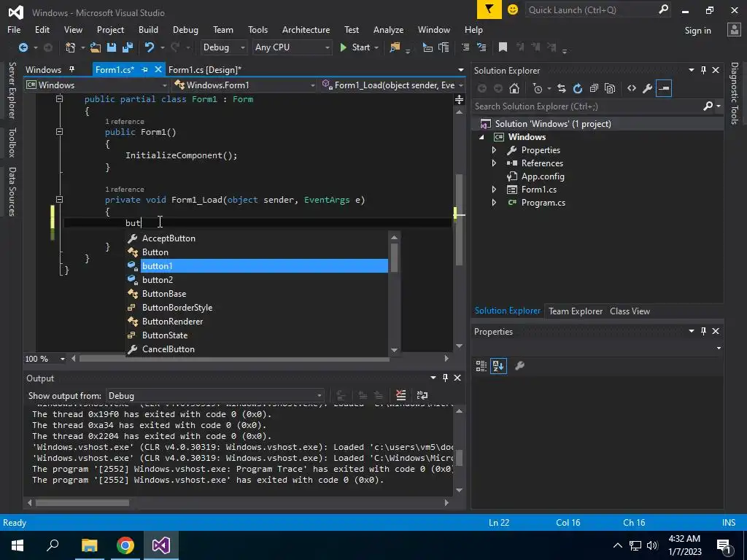Image resolution: width=747 pixels, height=560 pixels.
Task: Comment out the selected lines icon
Action: click(465, 47)
